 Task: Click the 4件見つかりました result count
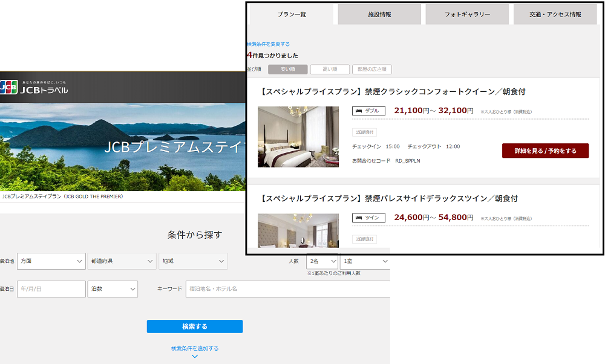click(x=273, y=55)
